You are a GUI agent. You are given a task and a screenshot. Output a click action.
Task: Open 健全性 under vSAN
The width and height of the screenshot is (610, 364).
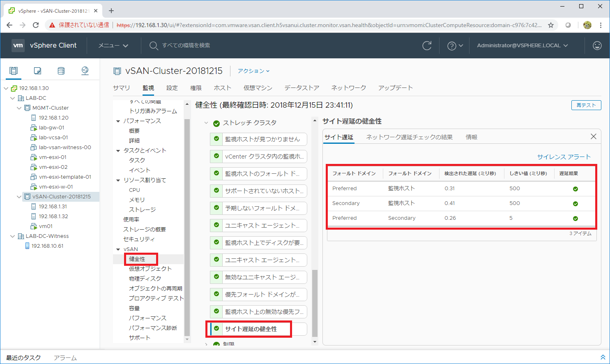pos(137,259)
